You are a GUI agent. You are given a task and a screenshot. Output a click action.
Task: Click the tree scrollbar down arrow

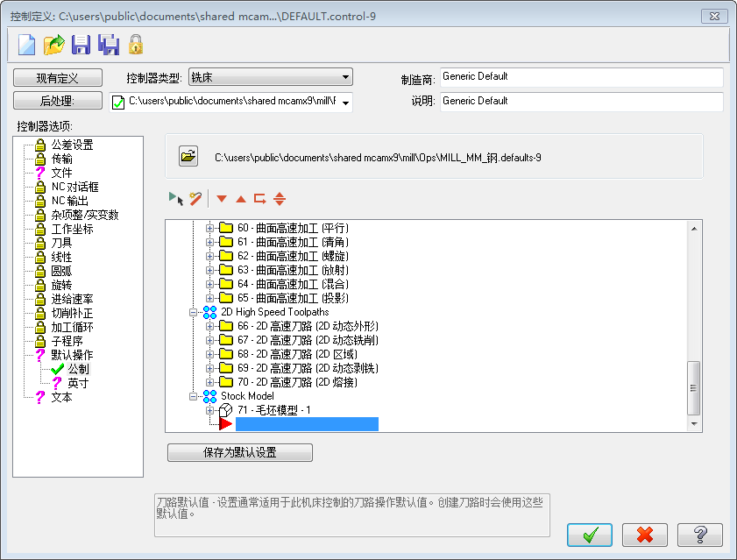pyautogui.click(x=694, y=424)
